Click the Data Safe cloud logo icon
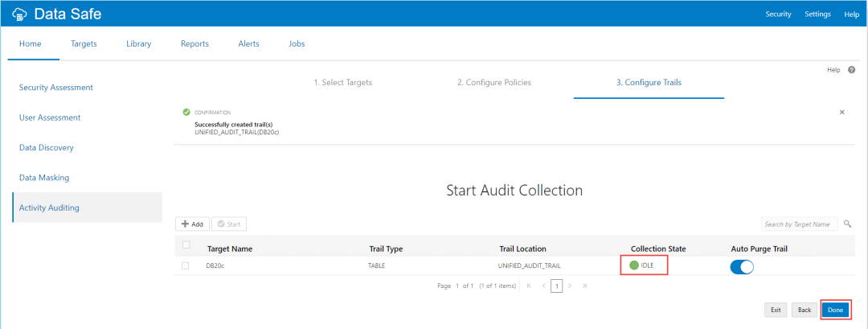This screenshot has height=329, width=868. coord(19,14)
